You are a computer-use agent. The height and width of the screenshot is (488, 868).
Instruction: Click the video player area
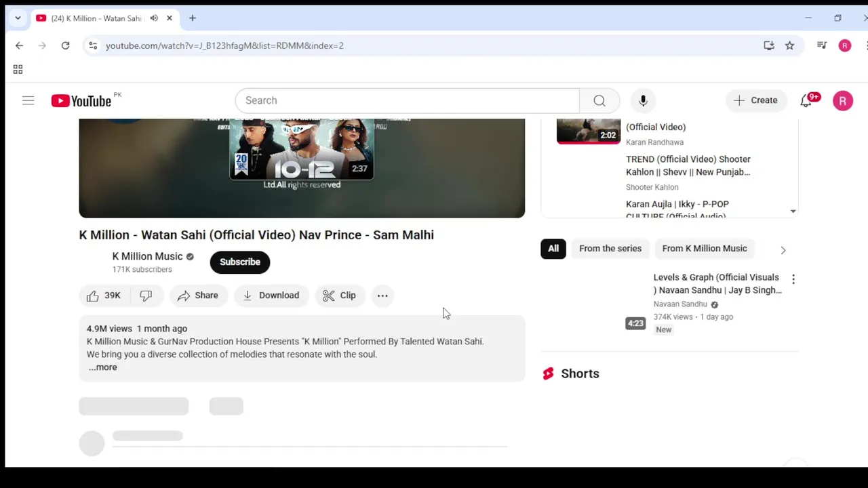coord(302,168)
